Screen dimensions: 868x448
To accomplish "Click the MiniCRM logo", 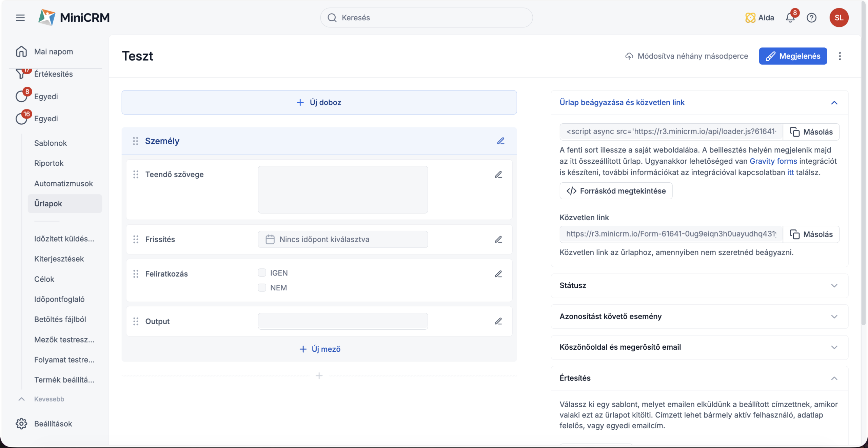I will [74, 17].
